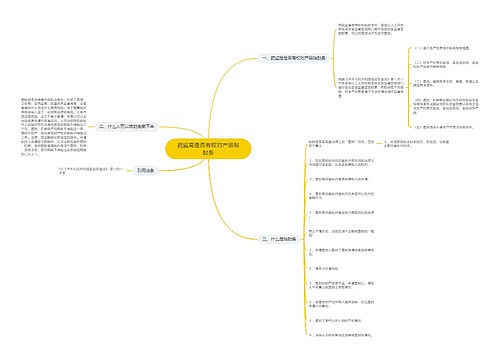Screen dimensions: 500x360
Task: Click the [1] citation note under 引用法条
Action: pos(91,171)
